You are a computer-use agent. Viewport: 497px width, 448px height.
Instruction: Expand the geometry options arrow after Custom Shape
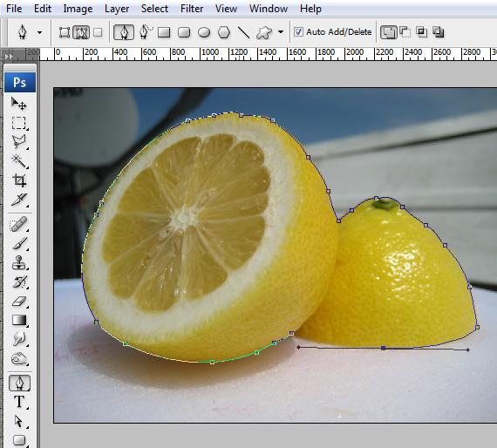tap(281, 32)
